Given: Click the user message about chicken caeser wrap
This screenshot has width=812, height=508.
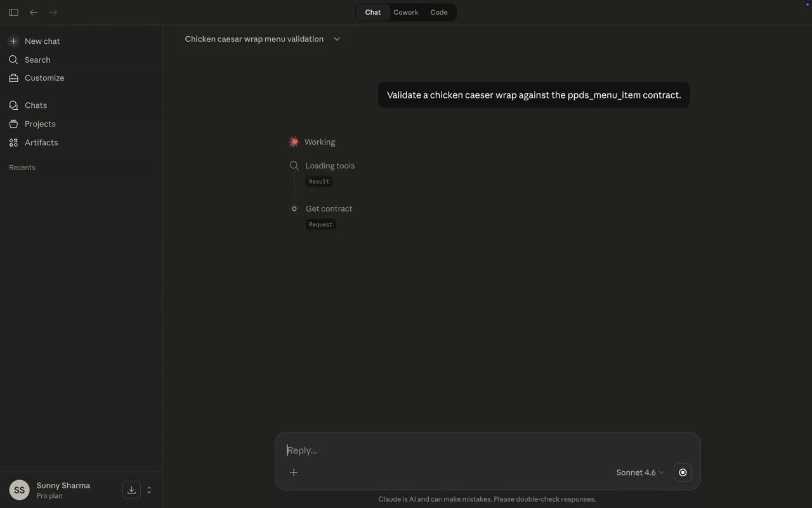Looking at the screenshot, I should [x=534, y=95].
